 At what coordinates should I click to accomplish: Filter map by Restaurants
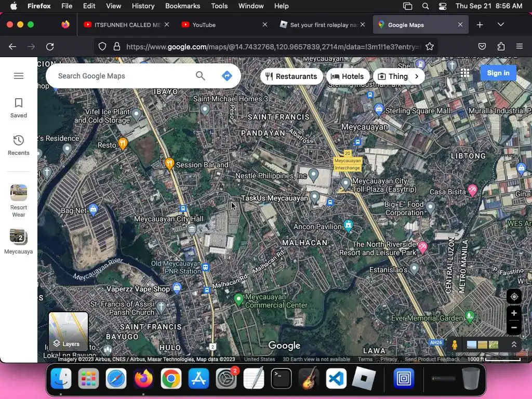pyautogui.click(x=291, y=76)
